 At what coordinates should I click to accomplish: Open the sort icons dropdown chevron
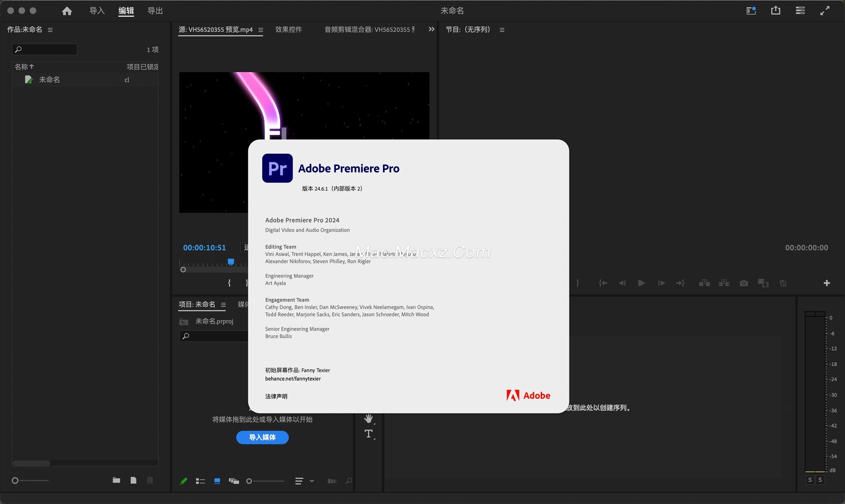(x=312, y=481)
